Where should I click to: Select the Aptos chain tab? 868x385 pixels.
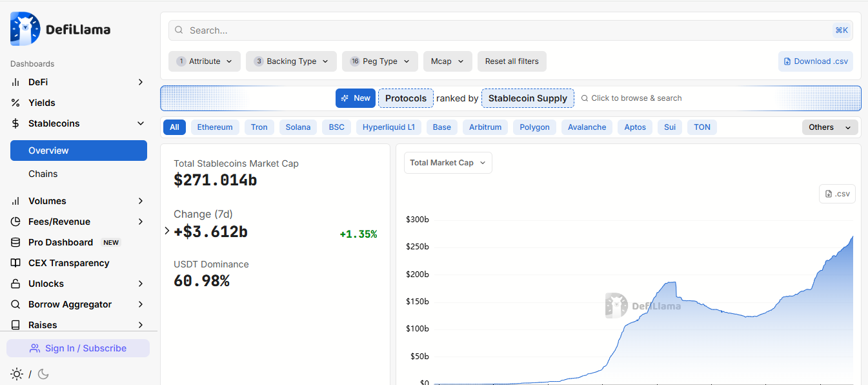tap(635, 127)
